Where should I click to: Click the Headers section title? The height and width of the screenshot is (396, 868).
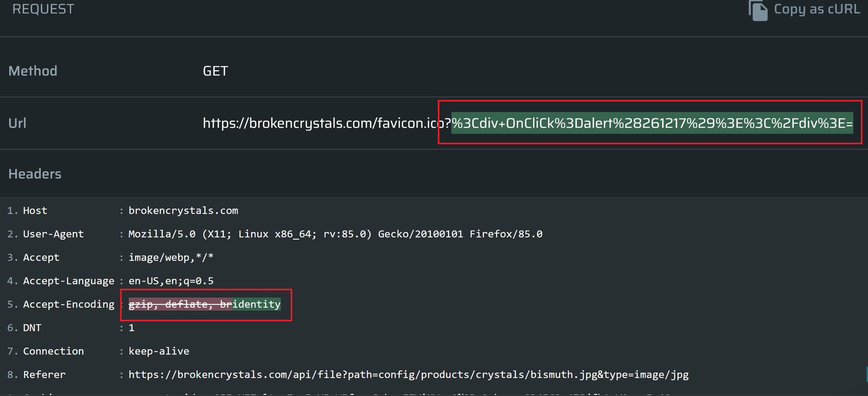pyautogui.click(x=35, y=174)
